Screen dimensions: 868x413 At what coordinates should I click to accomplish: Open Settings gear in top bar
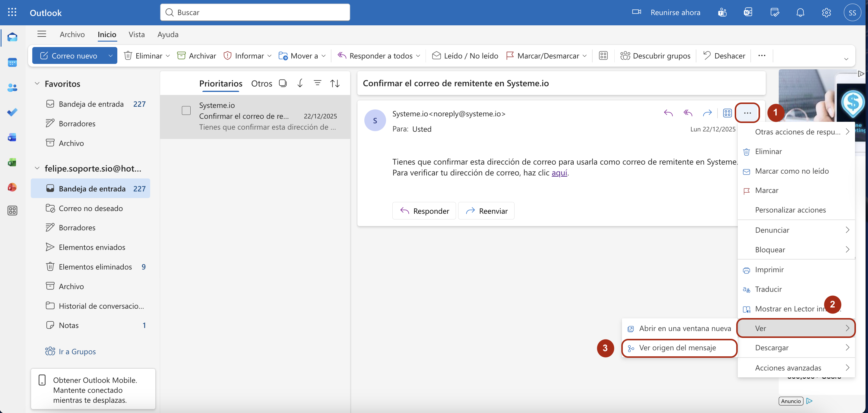click(826, 13)
